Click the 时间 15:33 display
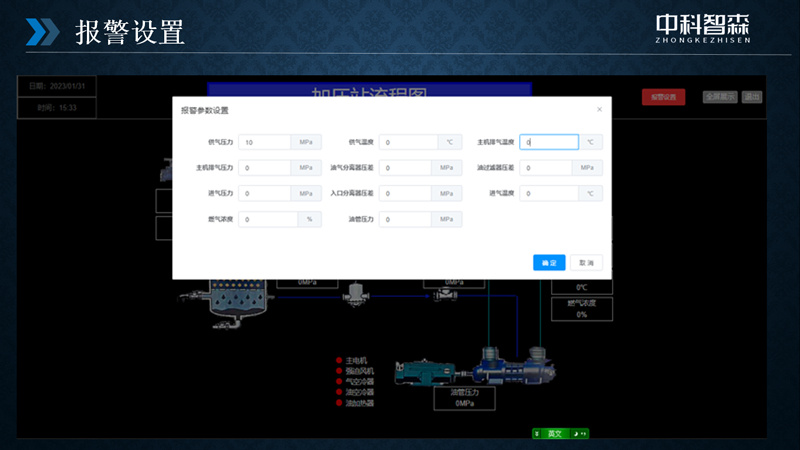Screen dimensions: 800x450 (x=57, y=108)
